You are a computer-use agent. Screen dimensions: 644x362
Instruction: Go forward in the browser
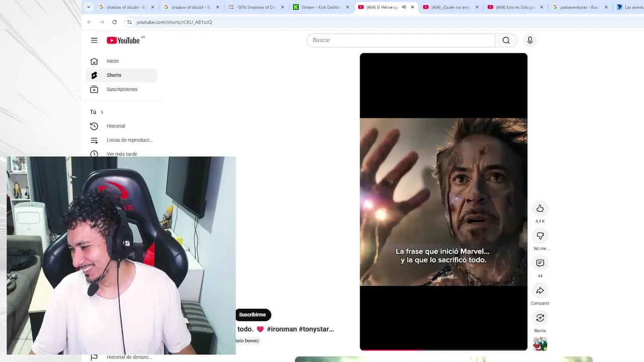102,22
